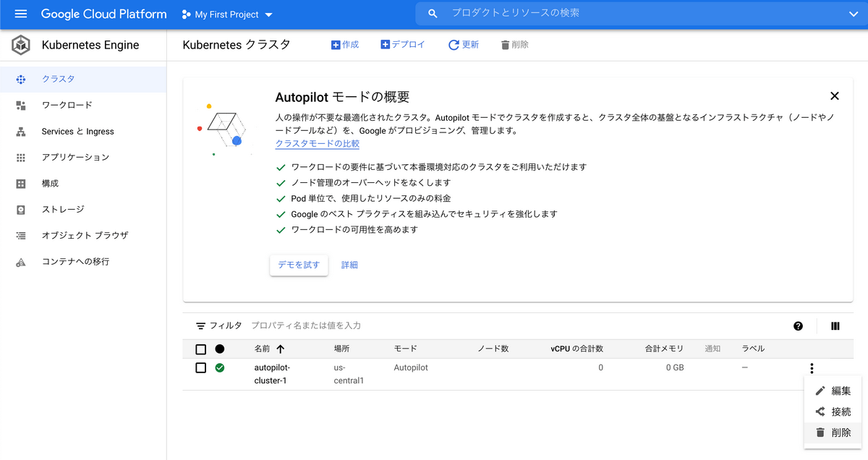
Task: Open the クラスタモードの比較 link
Action: coord(318,144)
